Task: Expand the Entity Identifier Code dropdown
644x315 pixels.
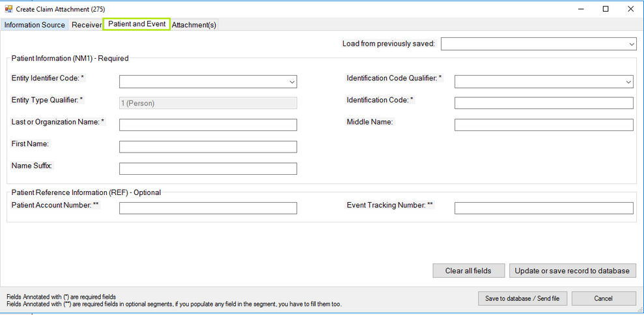Action: [208, 82]
